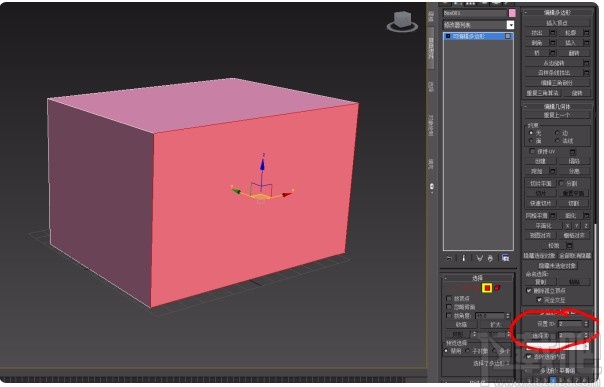Open the modifier list dropdown 修改器列表
The width and height of the screenshot is (604, 387).
478,25
